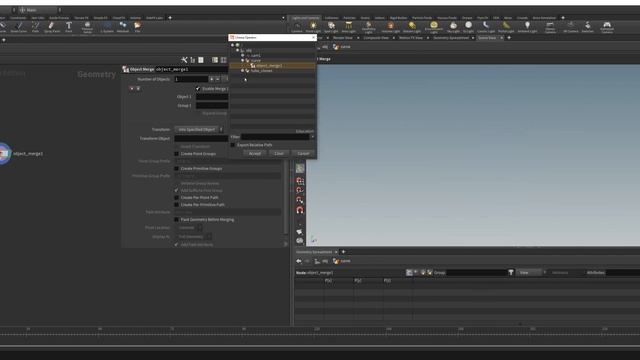Select the Point Light shelf tool

click(313, 27)
